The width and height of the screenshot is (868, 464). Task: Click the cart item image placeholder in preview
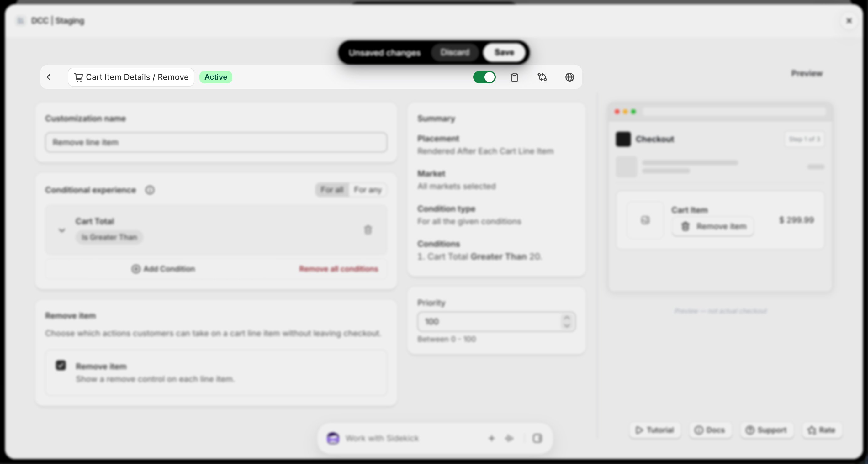click(x=645, y=220)
